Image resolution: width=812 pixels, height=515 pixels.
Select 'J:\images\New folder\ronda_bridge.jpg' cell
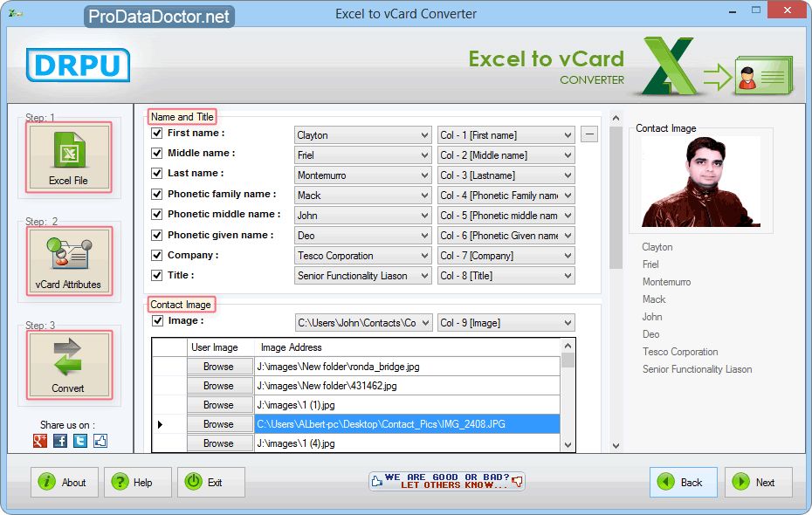point(407,367)
